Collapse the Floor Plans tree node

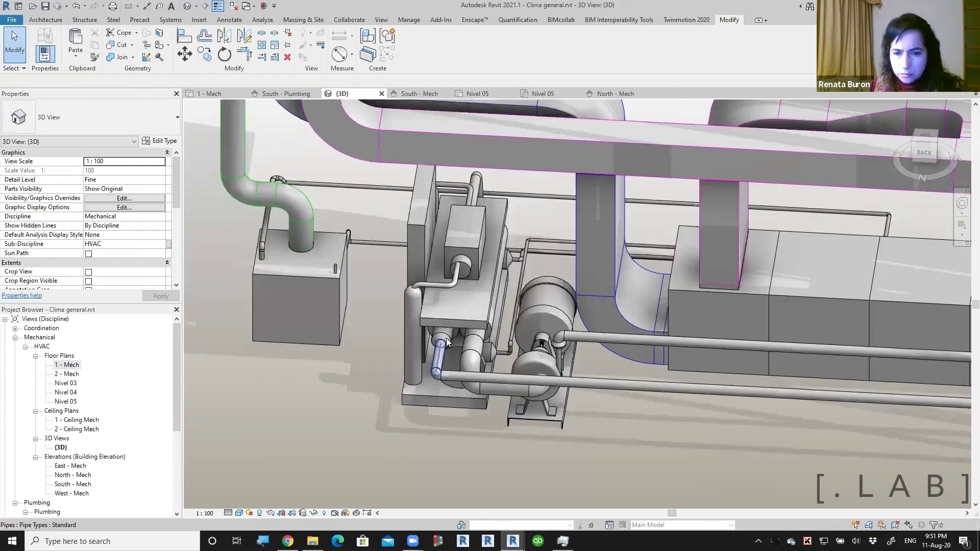(x=36, y=356)
